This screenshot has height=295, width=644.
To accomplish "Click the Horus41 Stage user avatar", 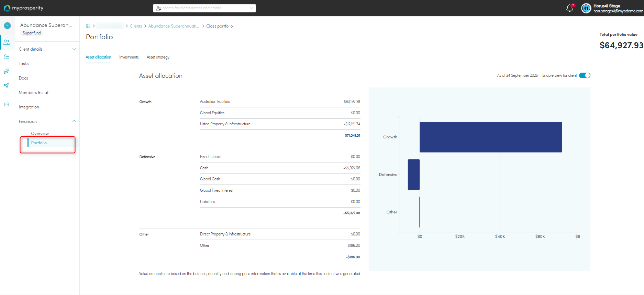I will pyautogui.click(x=586, y=8).
